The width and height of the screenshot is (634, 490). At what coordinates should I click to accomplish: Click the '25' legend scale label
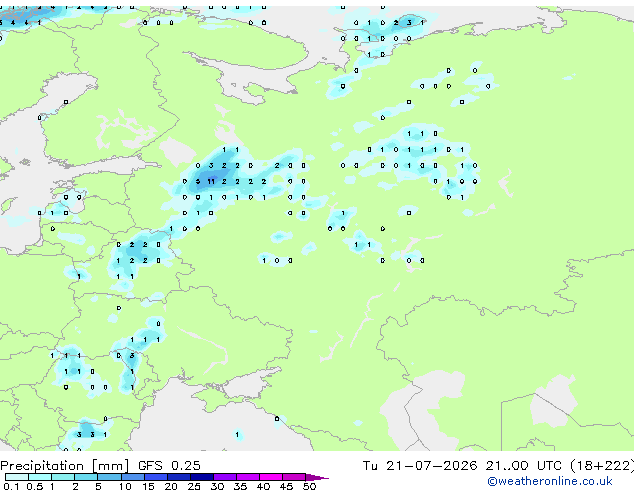point(194,486)
